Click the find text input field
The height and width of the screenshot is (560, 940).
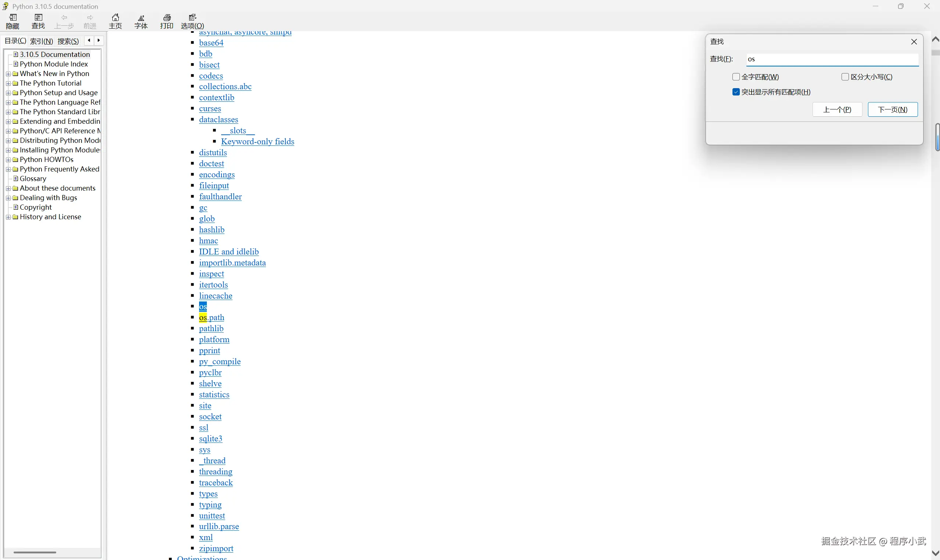832,59
